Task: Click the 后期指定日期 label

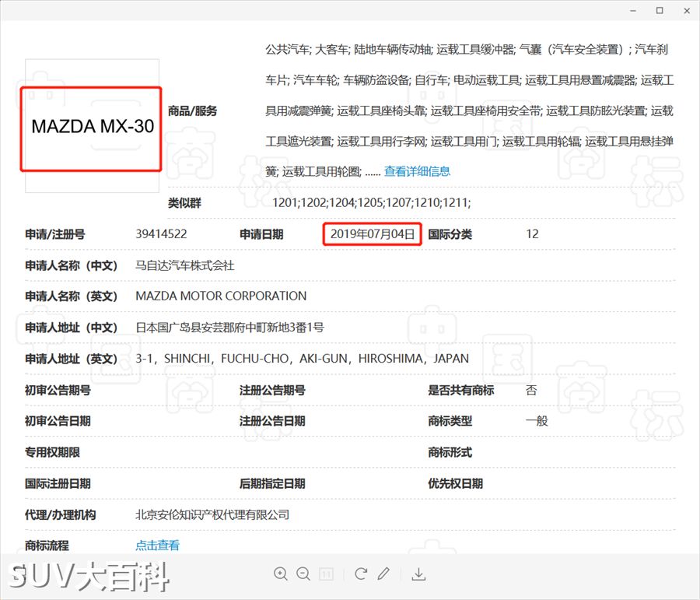Action: pyautogui.click(x=272, y=483)
